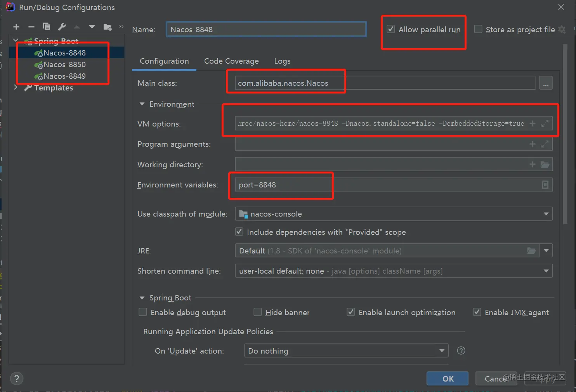Select the Nacos-8850 configuration
This screenshot has height=392, width=576.
coord(64,64)
